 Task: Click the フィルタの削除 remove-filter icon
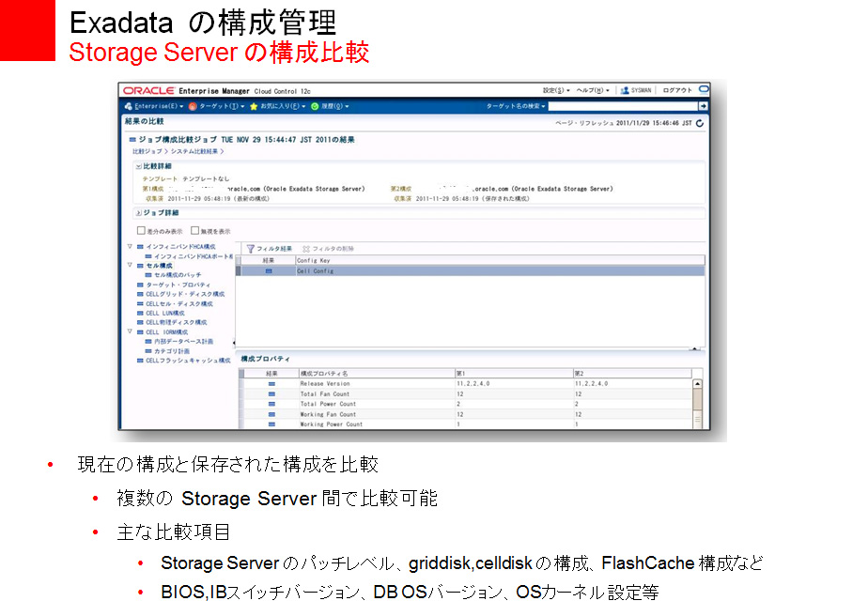(x=306, y=249)
